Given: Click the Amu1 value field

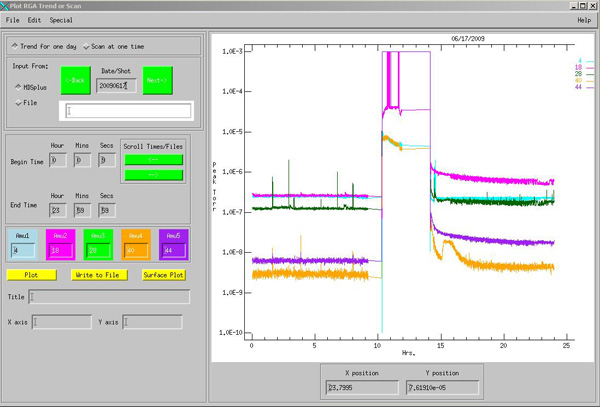Looking at the screenshot, I should tap(23, 251).
